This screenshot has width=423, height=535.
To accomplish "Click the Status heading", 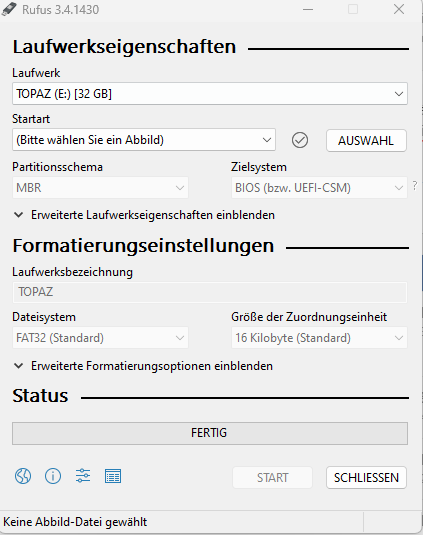I will click(x=40, y=396).
